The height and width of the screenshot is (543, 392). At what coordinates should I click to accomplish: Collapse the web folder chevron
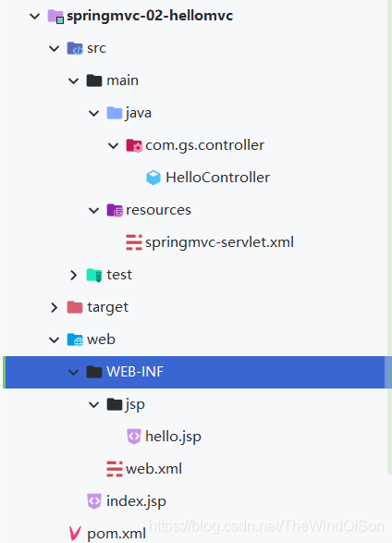[55, 340]
